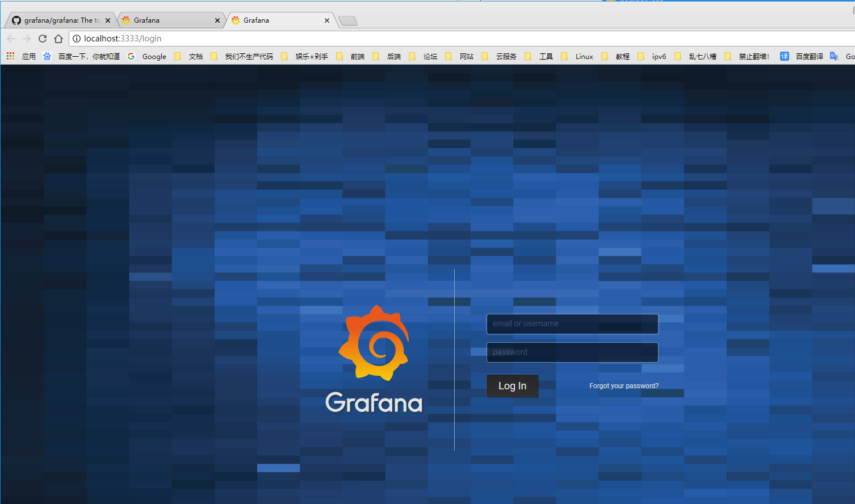Viewport: 855px width, 504px height.
Task: Close the grafana/grafana GitHub tab
Action: point(108,20)
